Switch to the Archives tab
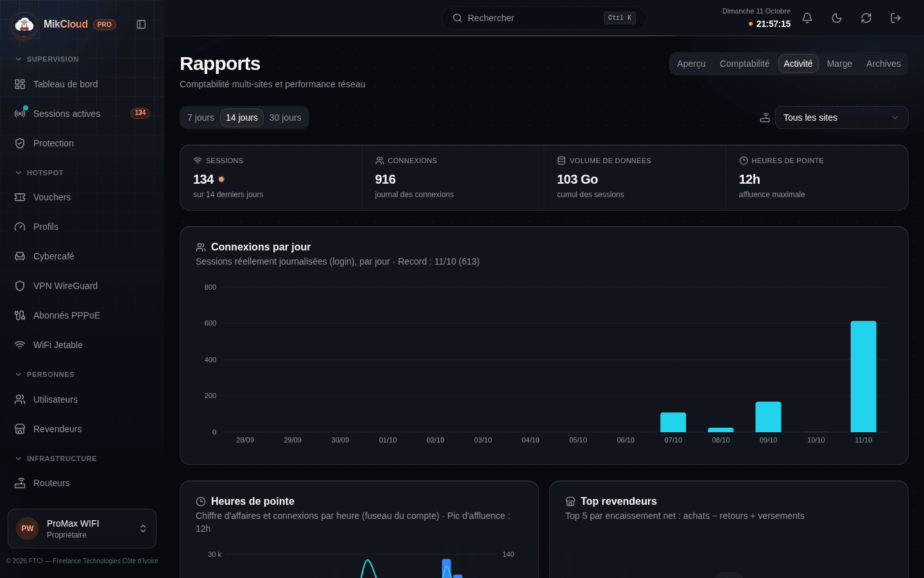The image size is (924, 578). [884, 64]
